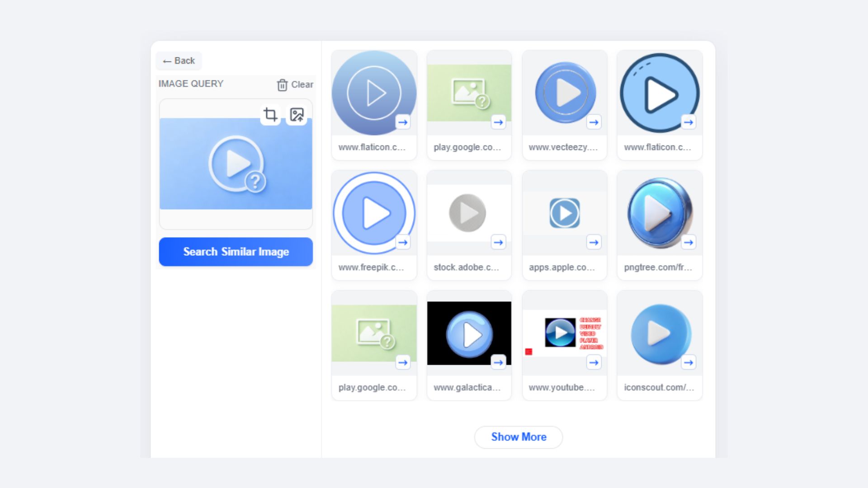Viewport: 868px width, 488px height.
Task: Open the first play.google.co... source link
Action: coord(467,147)
